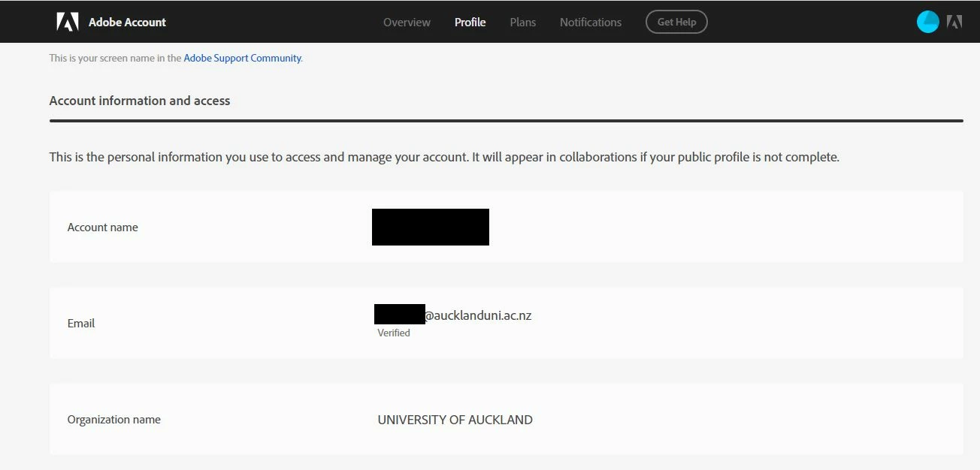Switch to the Notifications tab
980x470 pixels.
pos(591,22)
